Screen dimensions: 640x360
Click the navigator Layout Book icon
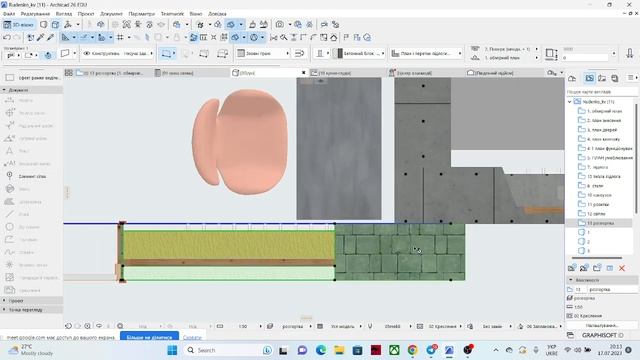pyautogui.click(x=602, y=78)
